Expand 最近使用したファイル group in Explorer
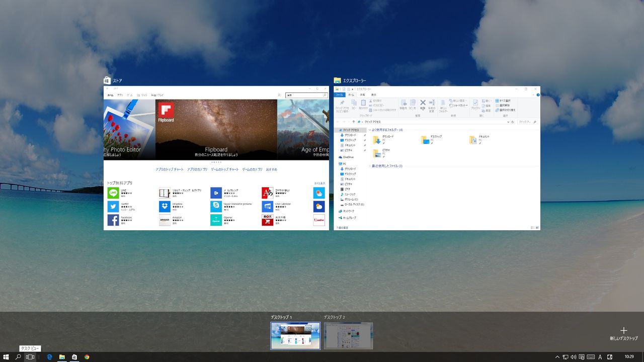 tap(370, 166)
